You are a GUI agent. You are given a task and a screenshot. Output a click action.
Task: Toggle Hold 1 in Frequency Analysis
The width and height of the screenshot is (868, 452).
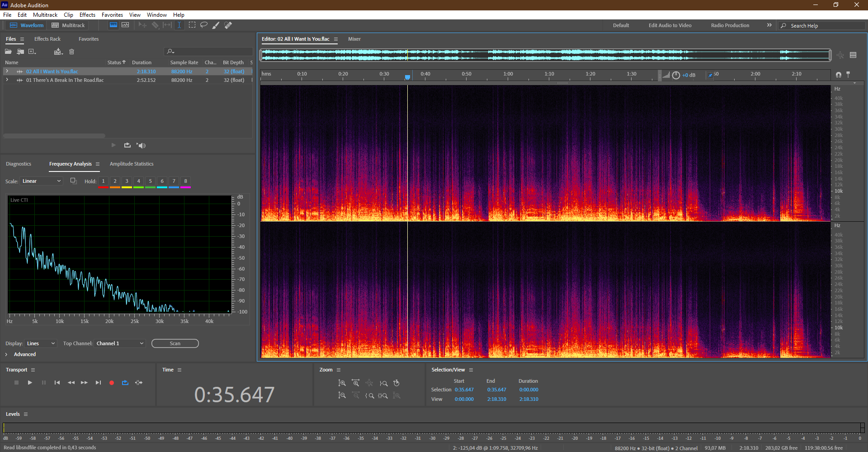click(103, 181)
